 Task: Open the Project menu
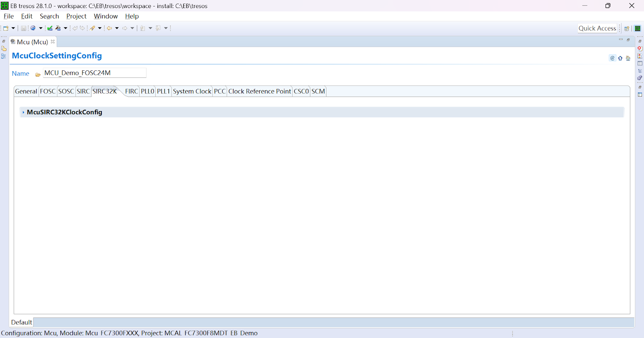pyautogui.click(x=76, y=16)
